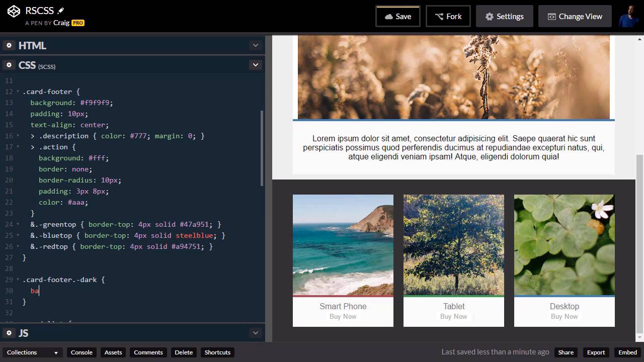The height and width of the screenshot is (362, 644).
Task: Click the ocean coast card thumbnail
Action: [343, 245]
